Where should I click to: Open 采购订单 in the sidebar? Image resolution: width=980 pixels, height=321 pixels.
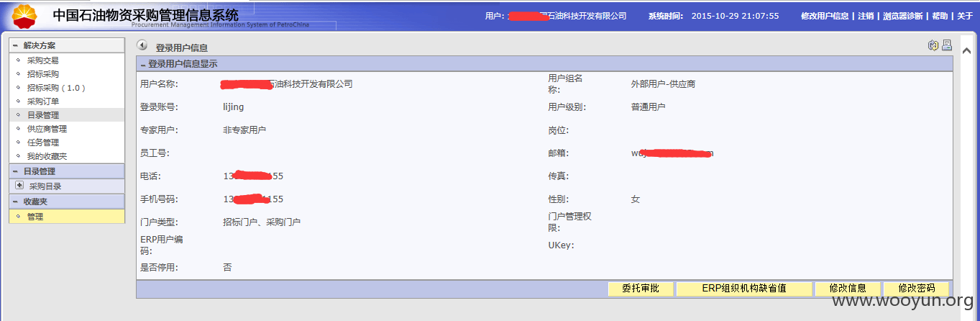pos(43,101)
